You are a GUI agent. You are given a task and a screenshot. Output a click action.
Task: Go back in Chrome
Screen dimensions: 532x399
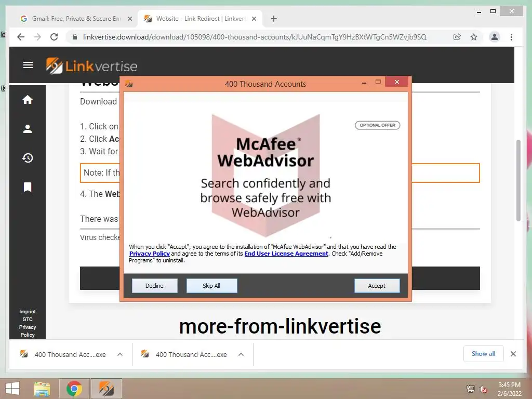click(21, 37)
